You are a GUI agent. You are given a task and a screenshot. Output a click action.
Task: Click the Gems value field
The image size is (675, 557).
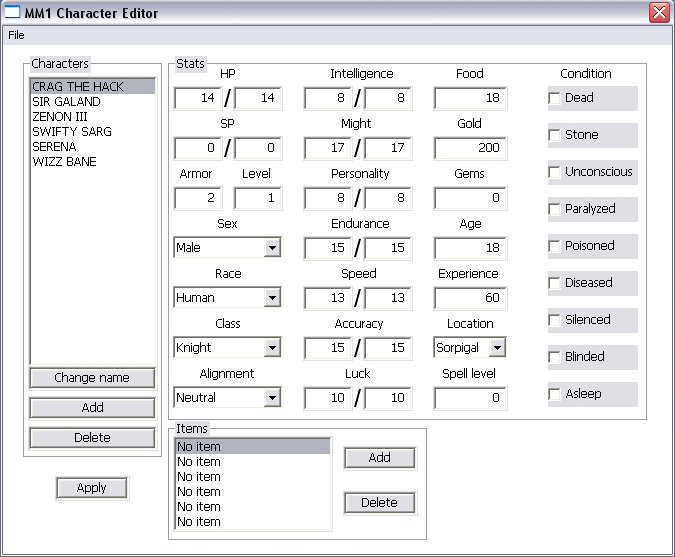coord(471,198)
